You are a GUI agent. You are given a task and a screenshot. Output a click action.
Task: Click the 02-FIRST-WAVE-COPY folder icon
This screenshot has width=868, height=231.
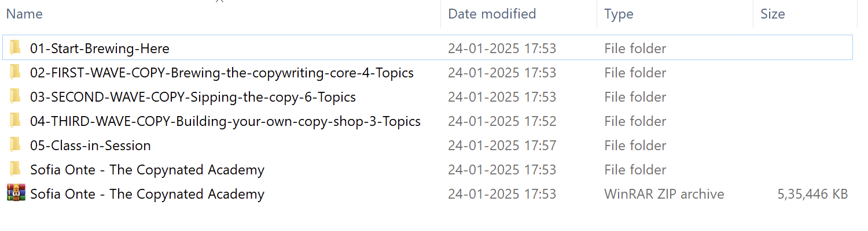pyautogui.click(x=16, y=72)
